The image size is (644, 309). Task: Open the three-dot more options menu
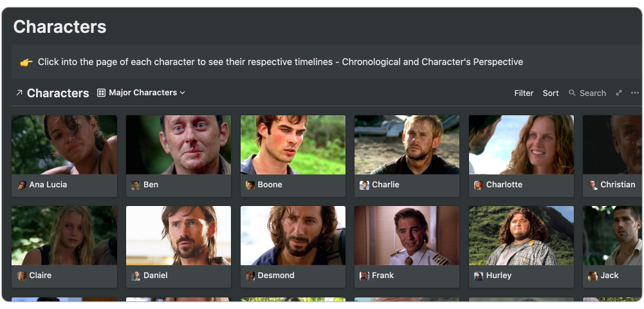point(634,93)
